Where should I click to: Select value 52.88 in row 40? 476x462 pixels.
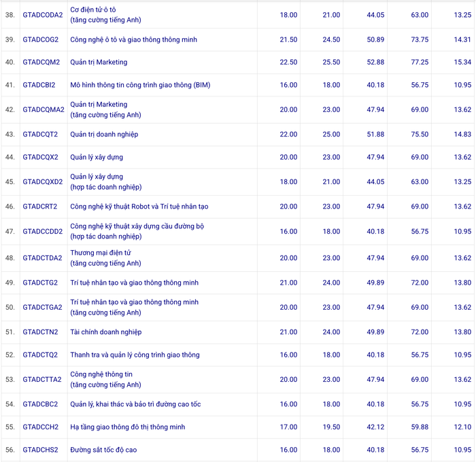(375, 63)
